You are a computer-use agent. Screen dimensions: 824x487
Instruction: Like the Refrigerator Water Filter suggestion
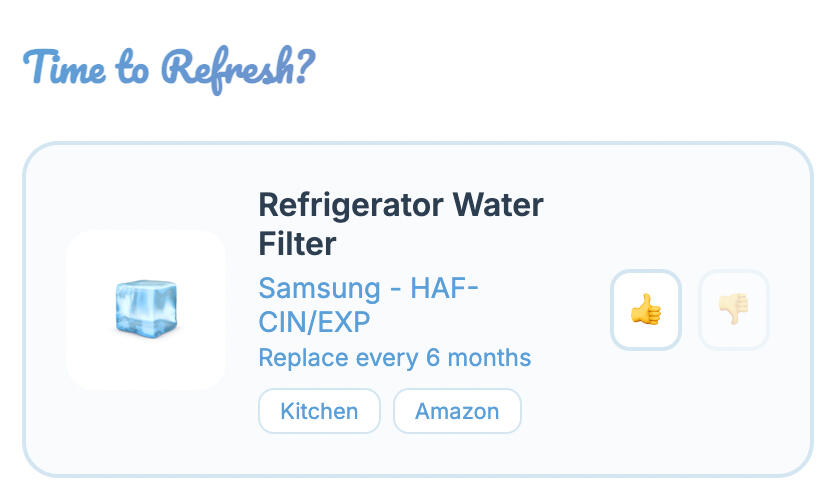pos(646,310)
